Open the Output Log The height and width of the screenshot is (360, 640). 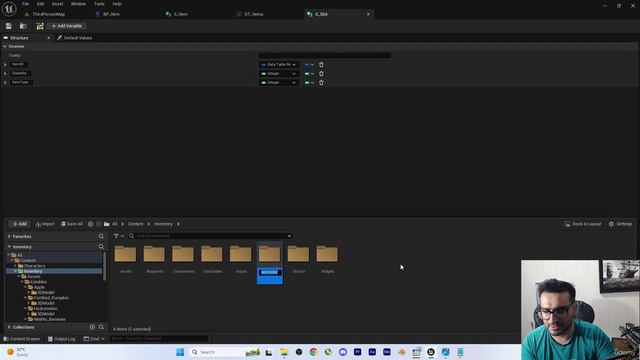[x=61, y=339]
